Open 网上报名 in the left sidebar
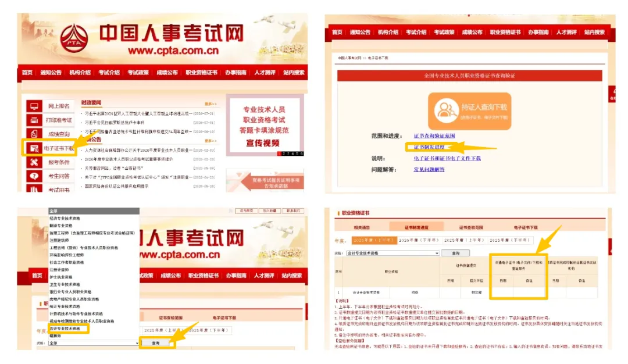This screenshot has width=628, height=364. coord(59,106)
